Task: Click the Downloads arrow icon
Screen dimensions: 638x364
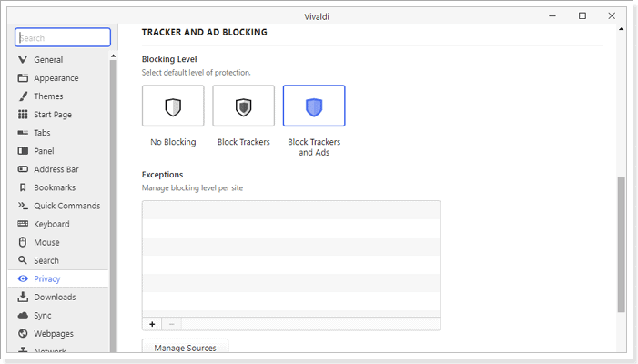Action: (23, 297)
